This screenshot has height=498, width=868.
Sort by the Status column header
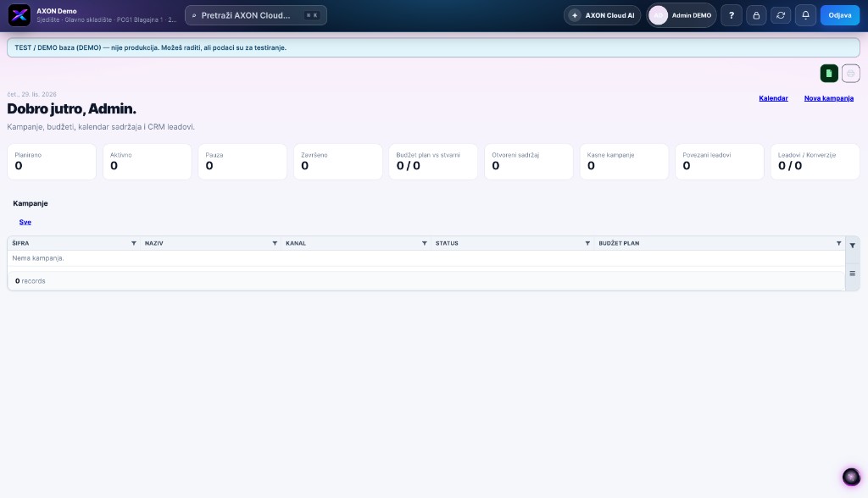(x=447, y=243)
